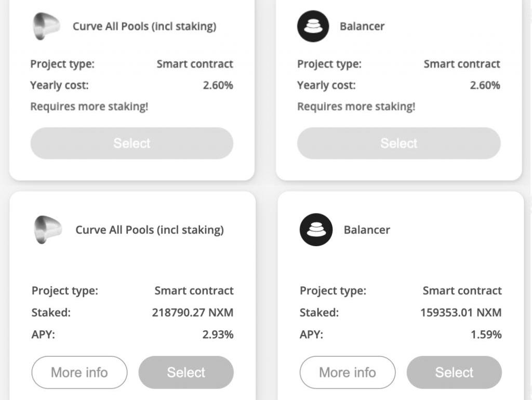The width and height of the screenshot is (532, 400).
Task: Click the 159353.01 NXM staked amount
Action: pyautogui.click(x=461, y=312)
